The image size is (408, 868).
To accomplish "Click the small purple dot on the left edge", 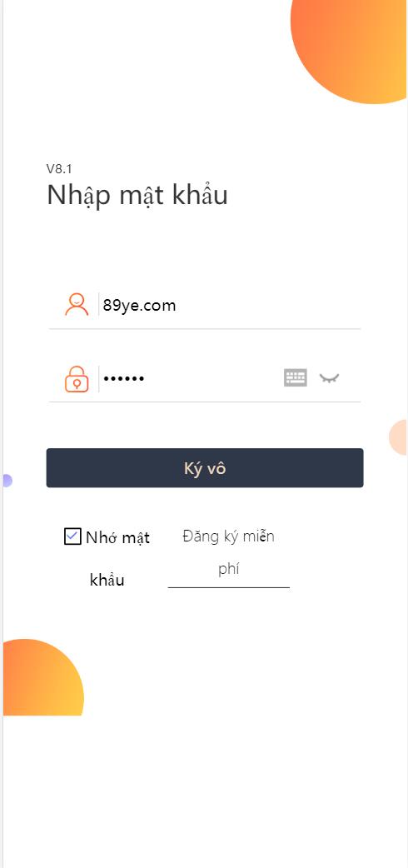I will click(7, 481).
